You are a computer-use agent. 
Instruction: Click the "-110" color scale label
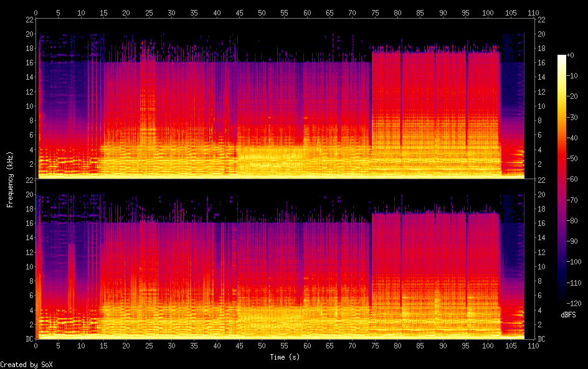coord(574,283)
